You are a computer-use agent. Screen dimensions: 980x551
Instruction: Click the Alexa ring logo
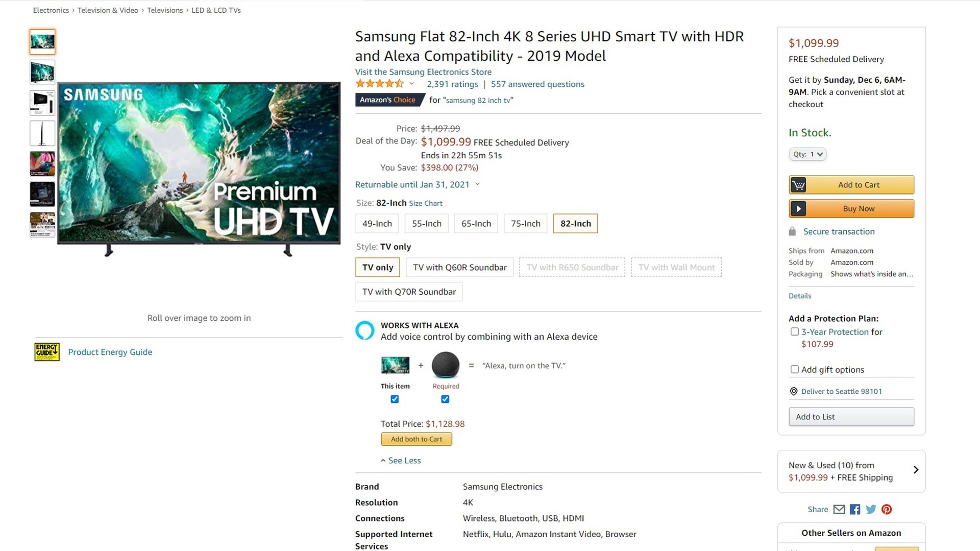(x=365, y=330)
